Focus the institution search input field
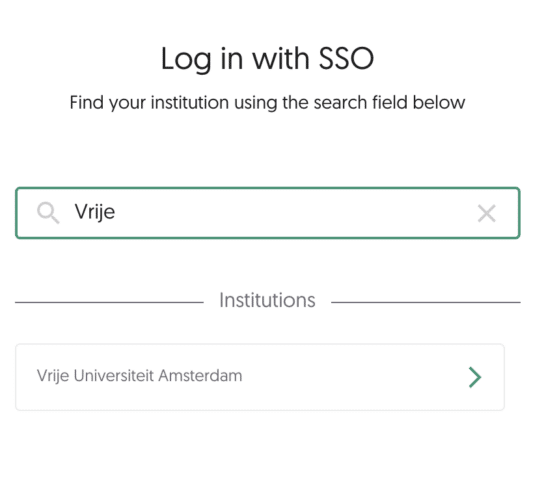This screenshot has height=480, width=544. 267,213
